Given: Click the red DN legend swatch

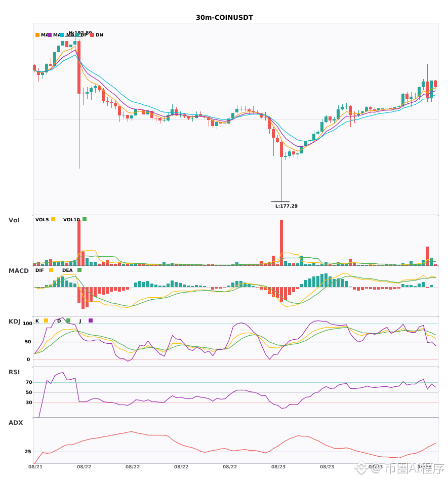Looking at the screenshot, I should coord(92,35).
